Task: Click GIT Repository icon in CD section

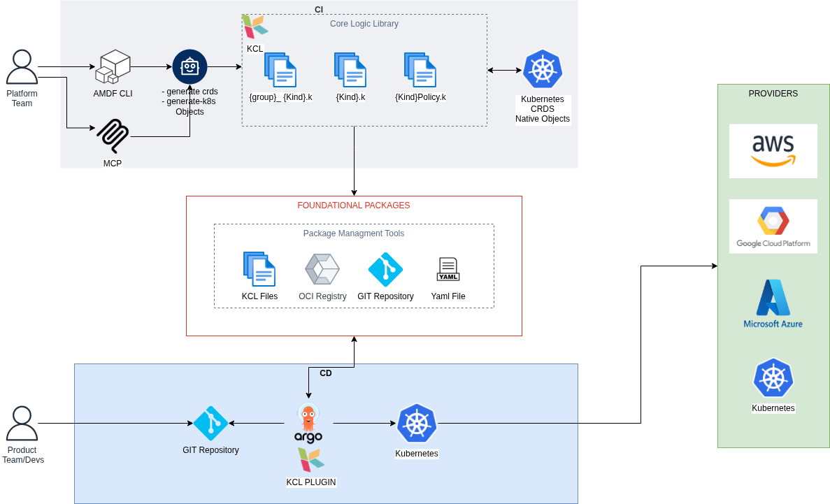Action: 210,424
